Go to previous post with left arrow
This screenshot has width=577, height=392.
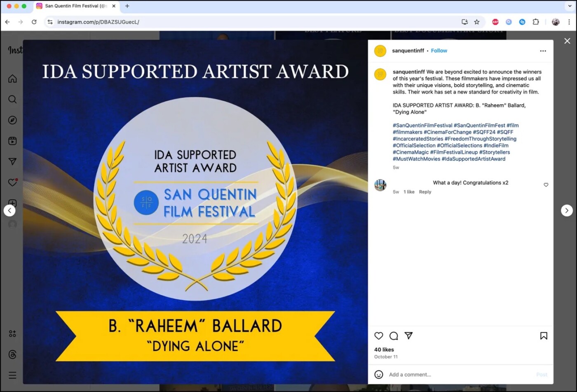pyautogui.click(x=9, y=210)
